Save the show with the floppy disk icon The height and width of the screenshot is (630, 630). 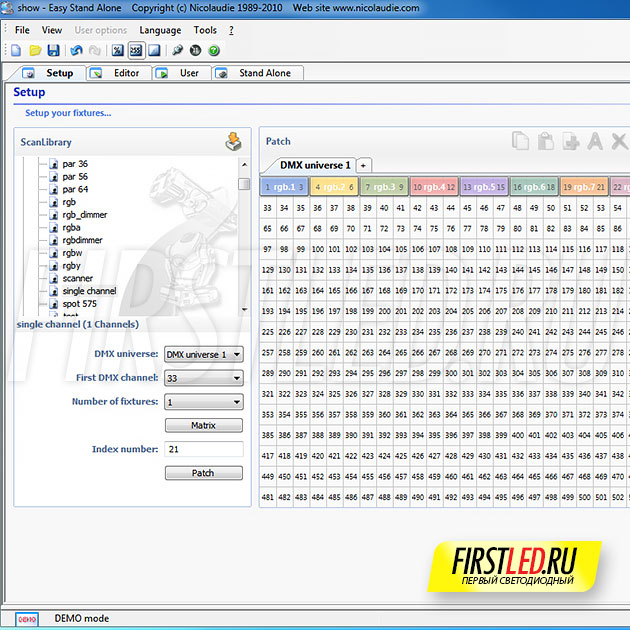coord(53,50)
